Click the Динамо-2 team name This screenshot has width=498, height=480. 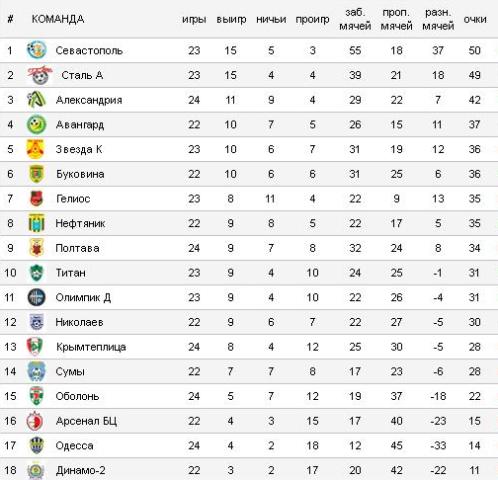click(x=80, y=470)
